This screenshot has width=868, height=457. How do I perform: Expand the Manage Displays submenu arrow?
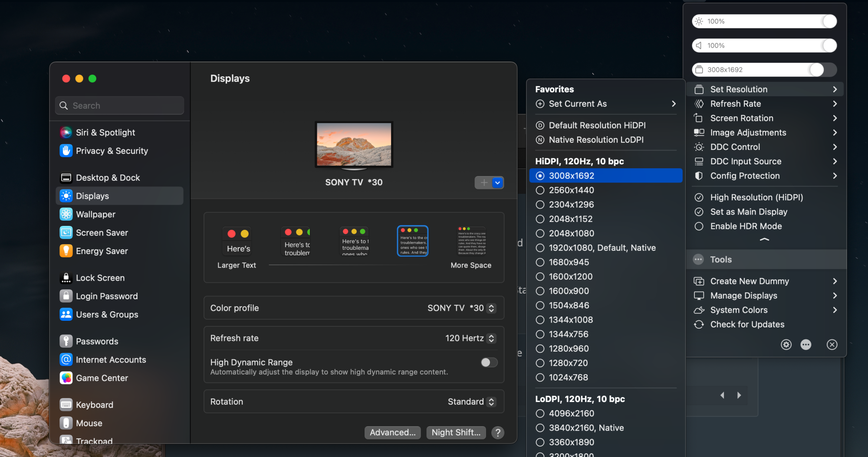[x=835, y=295]
